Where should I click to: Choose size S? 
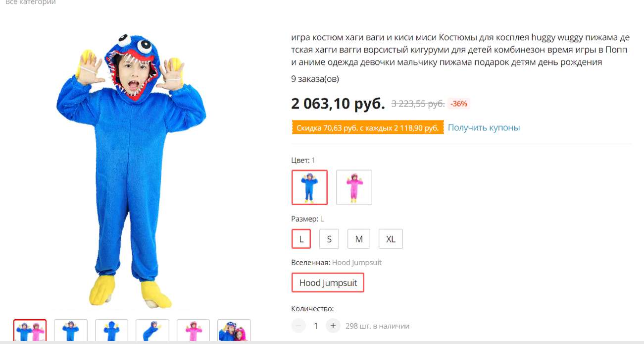click(329, 239)
